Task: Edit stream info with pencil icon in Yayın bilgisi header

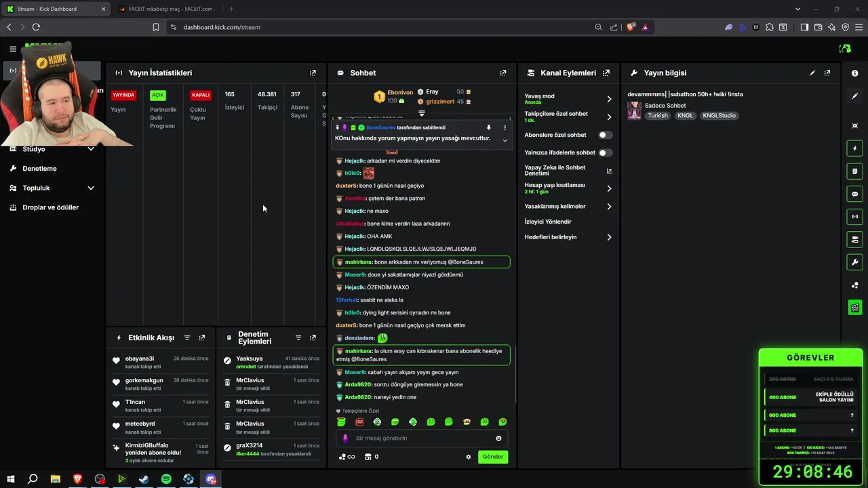Action: pos(812,73)
